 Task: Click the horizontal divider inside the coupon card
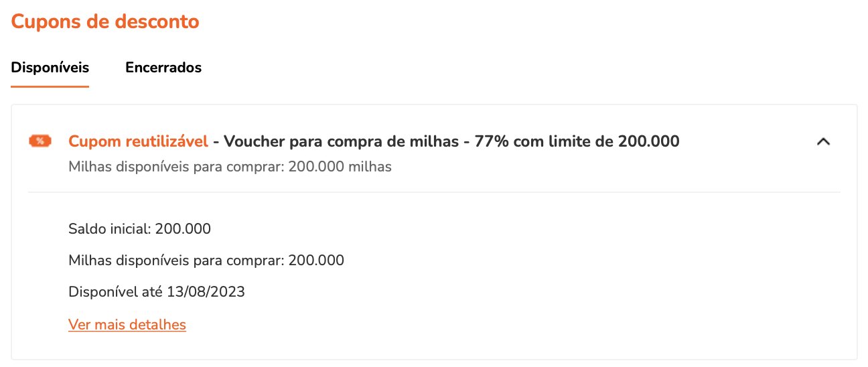click(434, 192)
